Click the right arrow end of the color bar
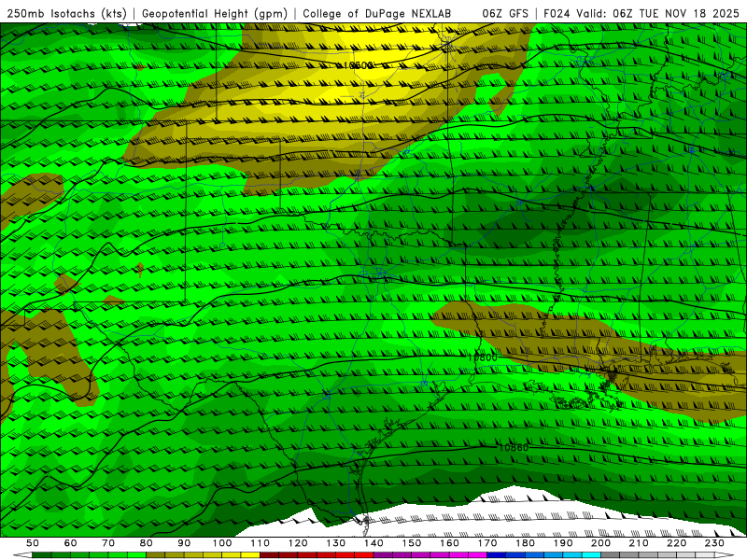 tap(725, 554)
